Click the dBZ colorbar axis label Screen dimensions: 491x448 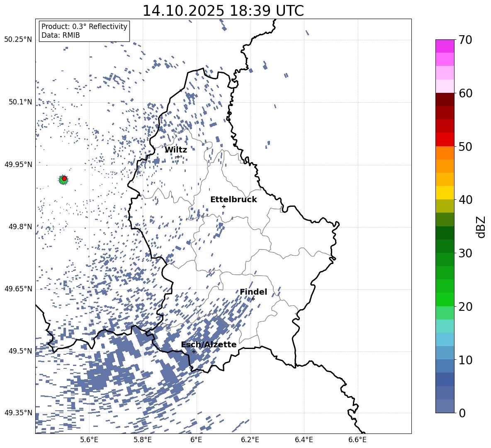point(481,227)
